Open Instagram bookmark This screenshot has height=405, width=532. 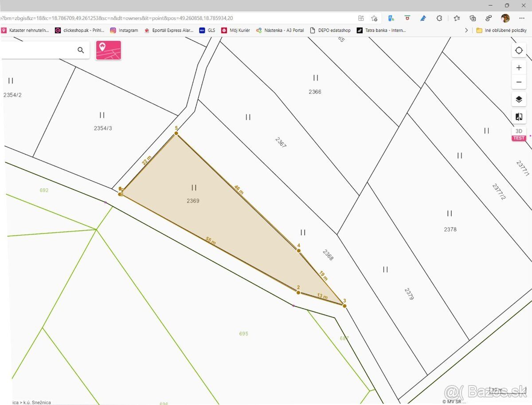click(124, 30)
